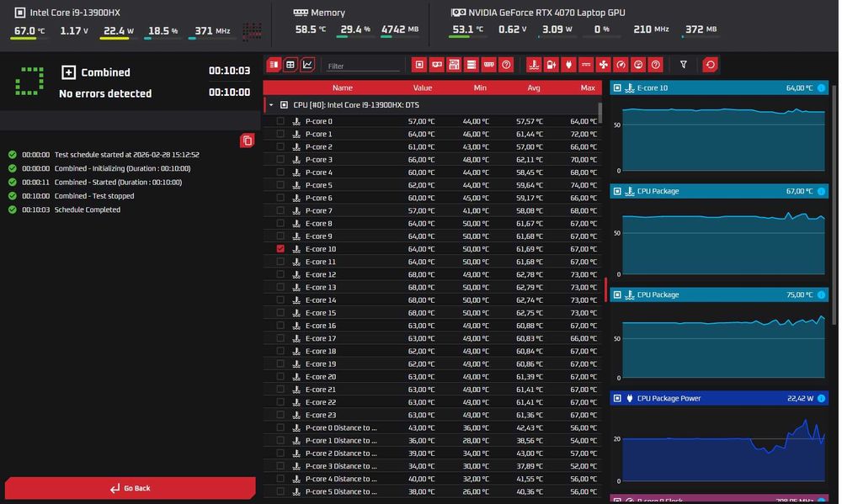
Task: Select the E-core 10 graph header bar
Action: [718, 88]
